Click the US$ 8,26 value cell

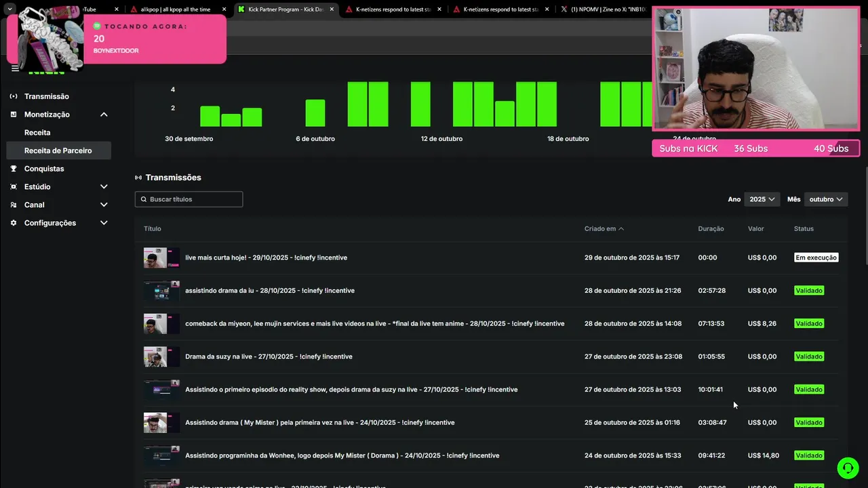point(762,323)
